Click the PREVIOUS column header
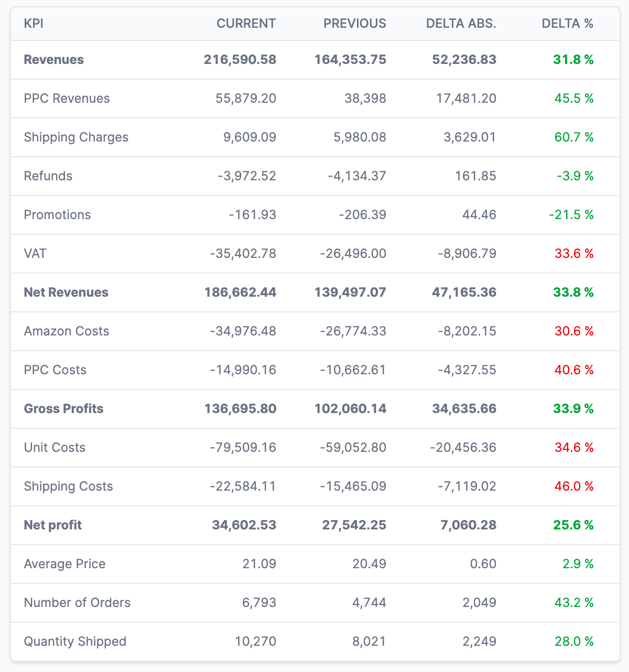The width and height of the screenshot is (629, 672). click(x=354, y=24)
